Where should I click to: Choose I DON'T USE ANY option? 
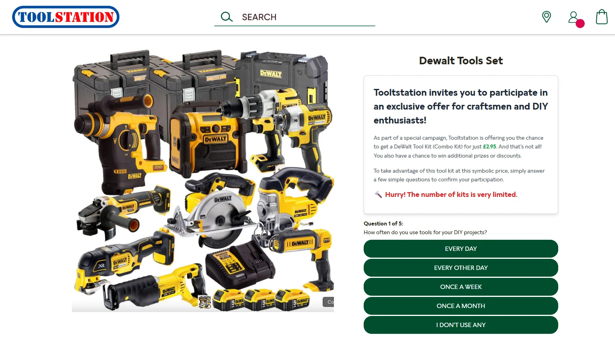461,325
